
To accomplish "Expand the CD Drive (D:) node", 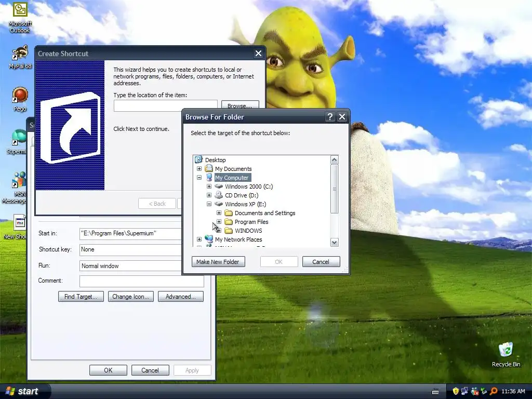I will point(209,195).
